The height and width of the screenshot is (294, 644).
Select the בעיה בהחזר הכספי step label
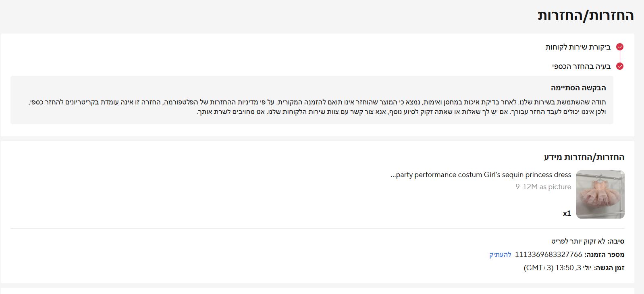point(581,67)
